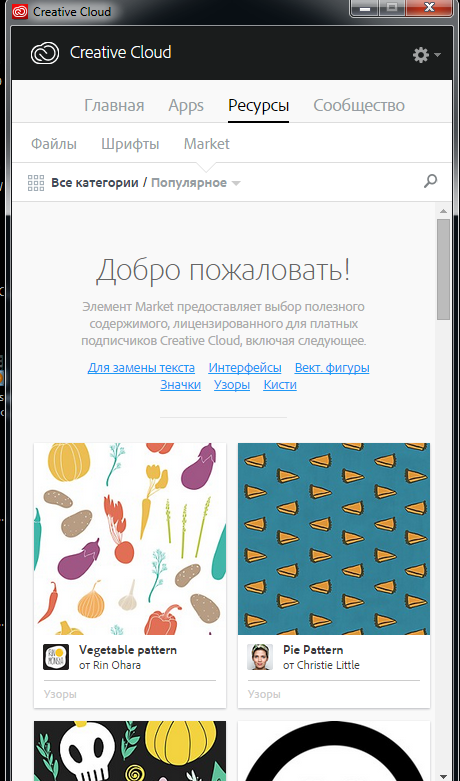Viewport: 460px width, 781px height.
Task: Open the settings gear menu
Action: point(421,55)
